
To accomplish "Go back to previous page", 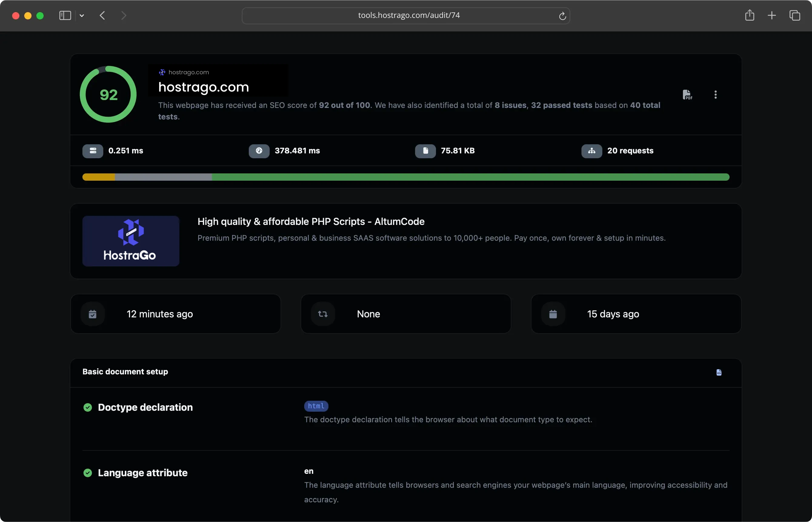I will tap(102, 15).
